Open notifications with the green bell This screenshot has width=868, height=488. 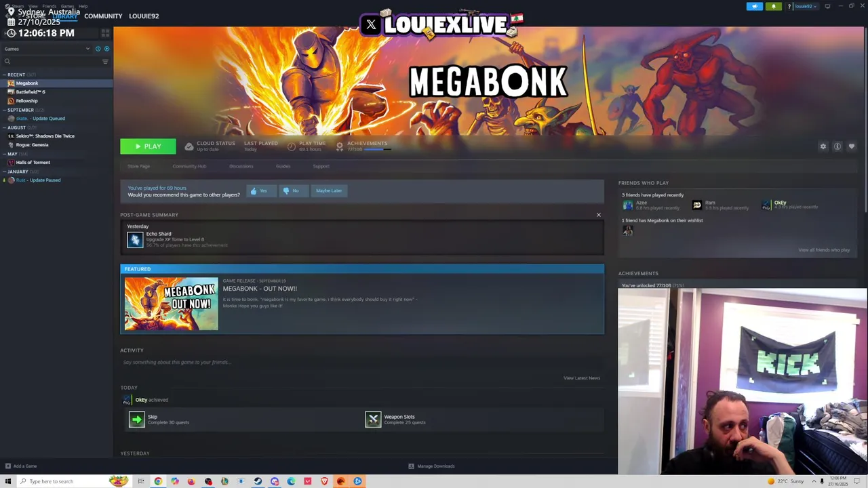pyautogui.click(x=774, y=6)
